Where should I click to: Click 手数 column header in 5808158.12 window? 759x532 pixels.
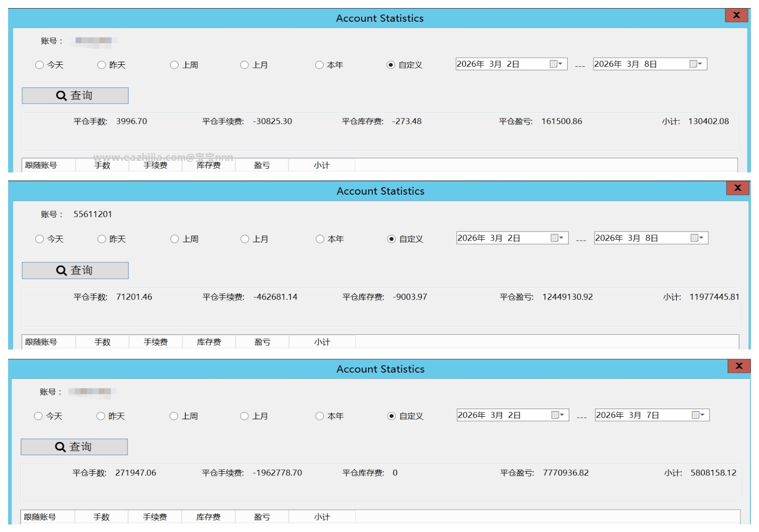tap(101, 517)
